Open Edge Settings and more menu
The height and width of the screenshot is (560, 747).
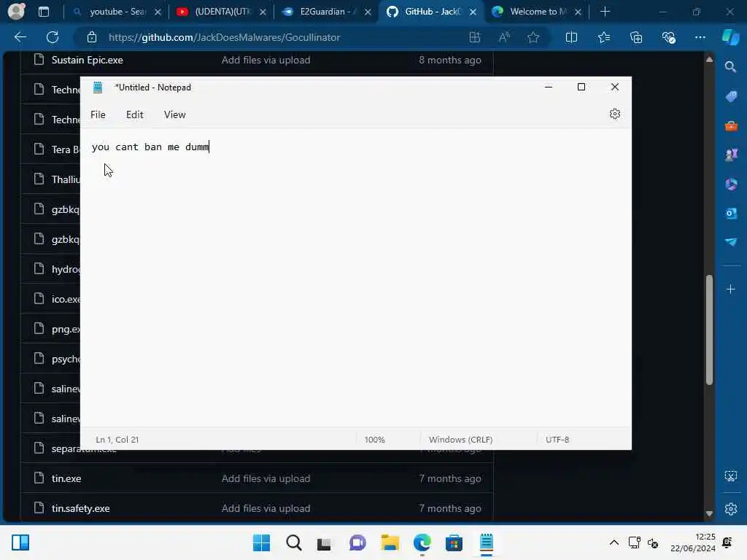tap(700, 37)
